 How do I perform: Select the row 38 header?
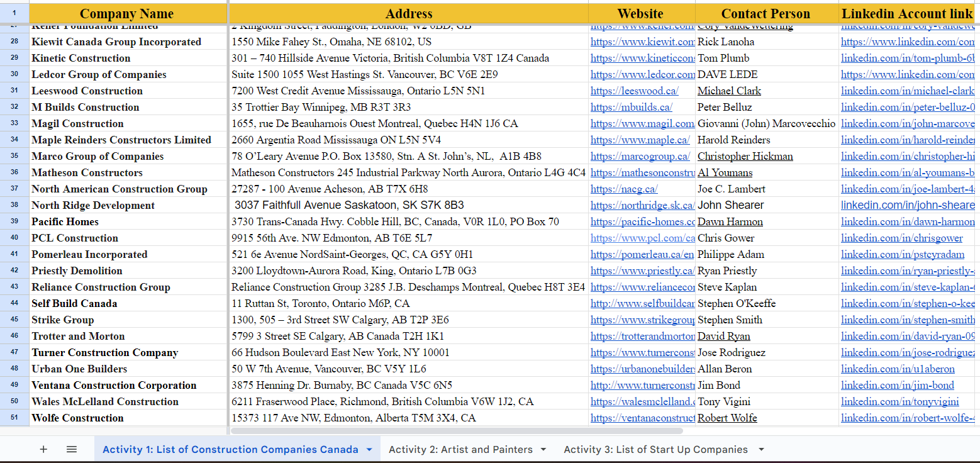click(x=14, y=206)
